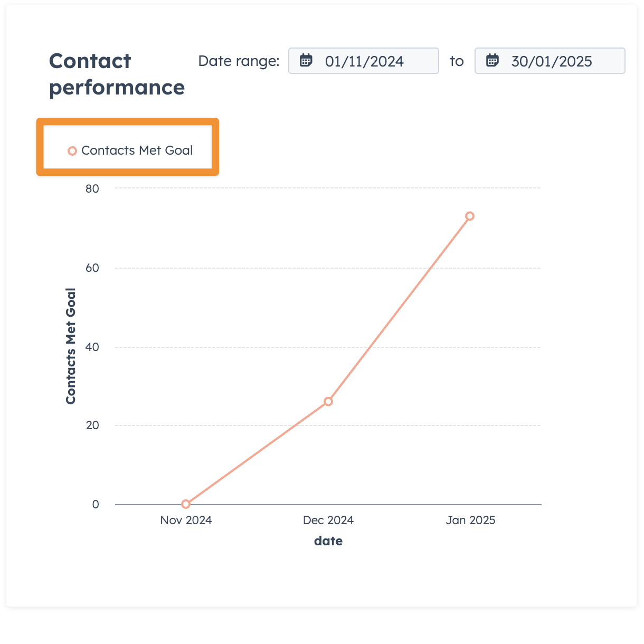The image size is (644, 644).
Task: Click the Date range label
Action: 239,61
